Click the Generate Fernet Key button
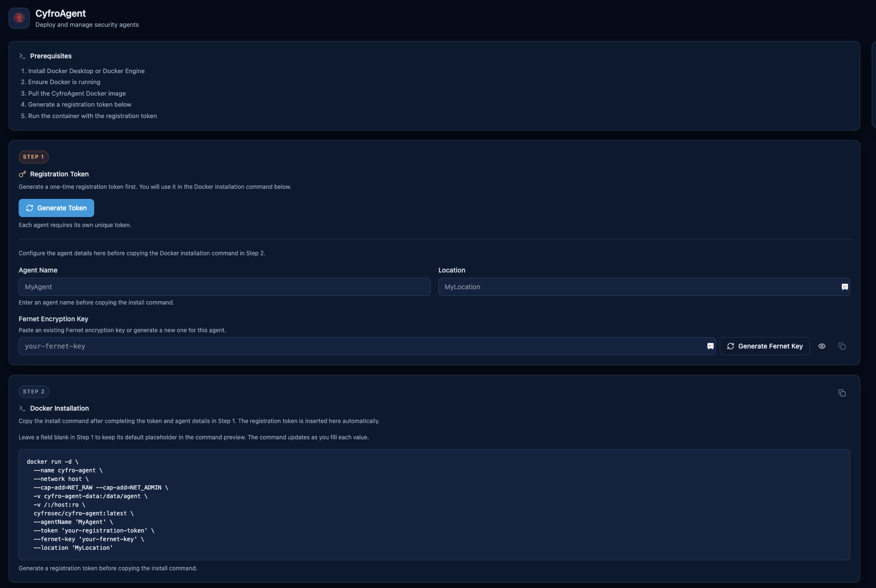 pyautogui.click(x=765, y=346)
